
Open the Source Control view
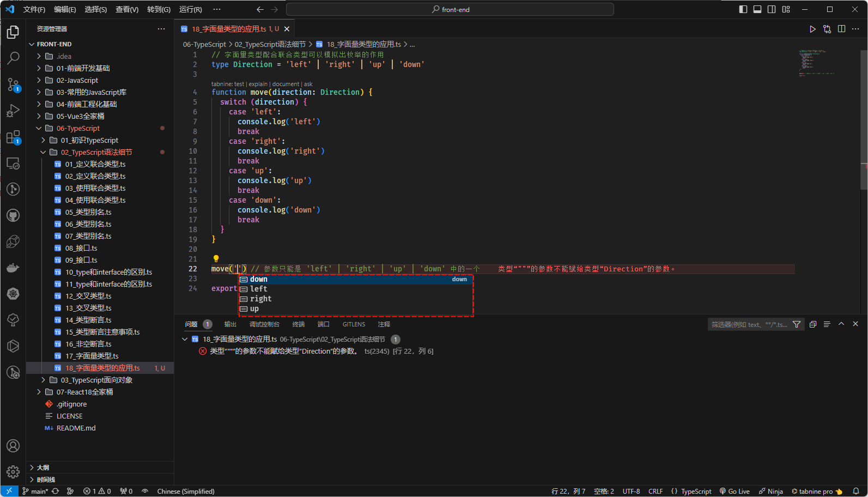pos(13,84)
